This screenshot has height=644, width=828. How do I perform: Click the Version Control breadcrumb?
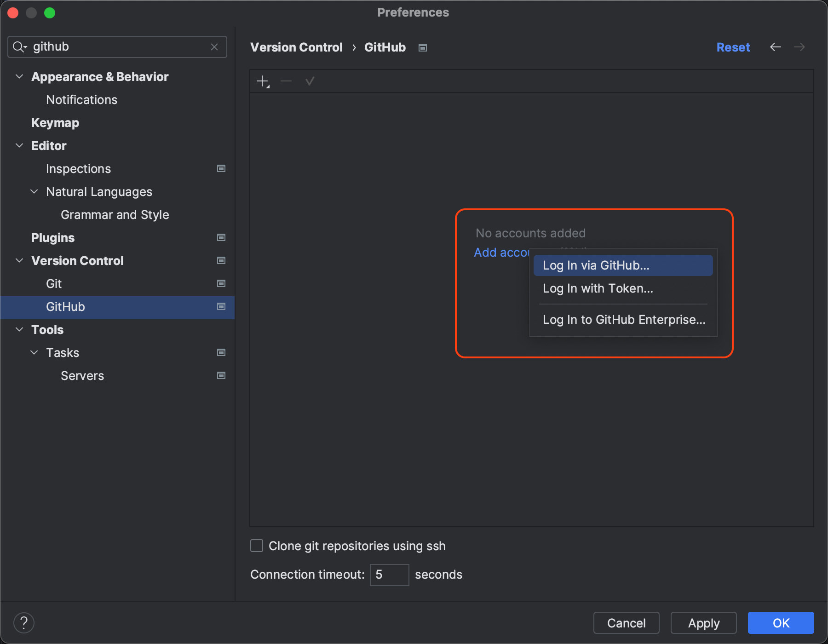tap(296, 47)
